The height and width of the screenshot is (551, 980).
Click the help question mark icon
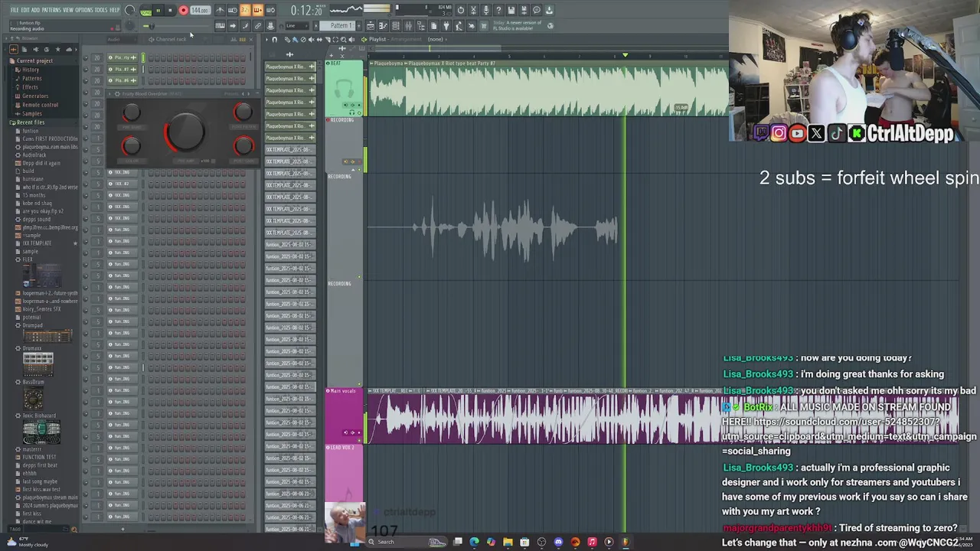coord(498,10)
